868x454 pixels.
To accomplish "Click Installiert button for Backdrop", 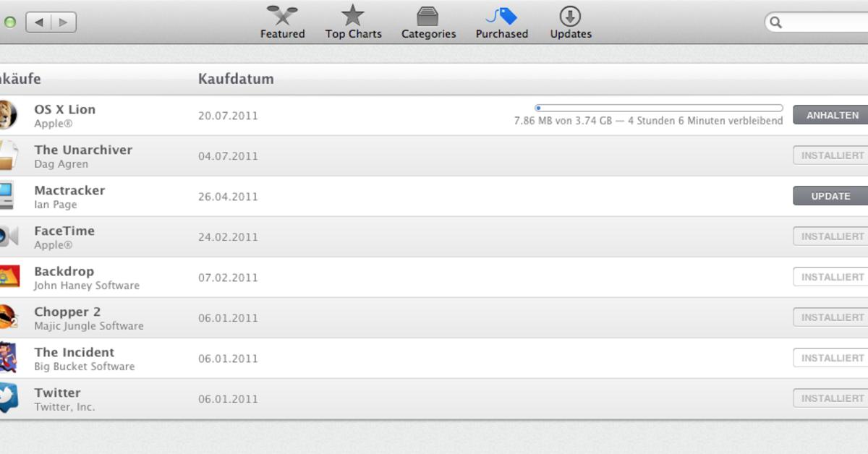I will coord(831,277).
